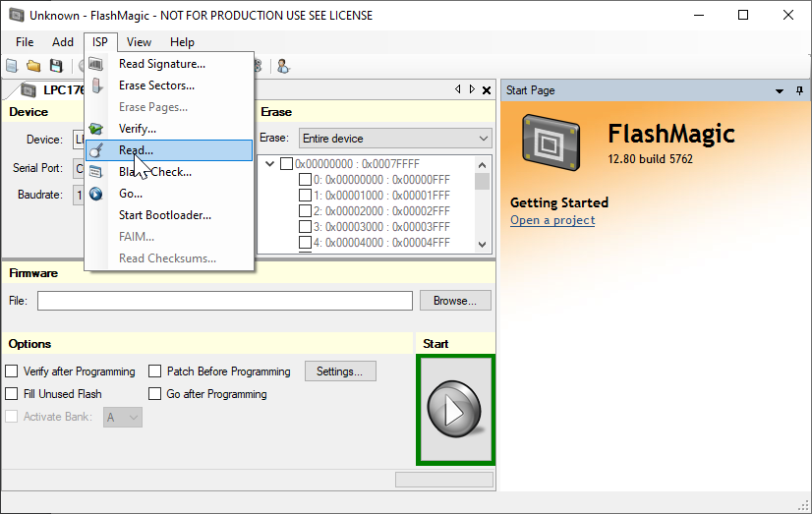Click the Blank Check menu icon
This screenshot has height=514, width=812.
(95, 172)
